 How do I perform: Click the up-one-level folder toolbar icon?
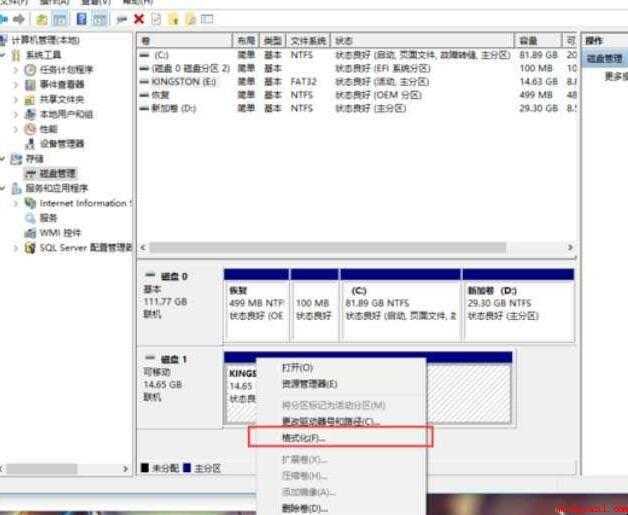click(42, 19)
